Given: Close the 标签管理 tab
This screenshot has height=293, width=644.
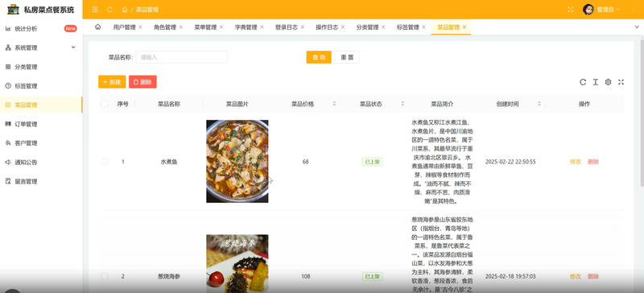Looking at the screenshot, I should (x=423, y=27).
